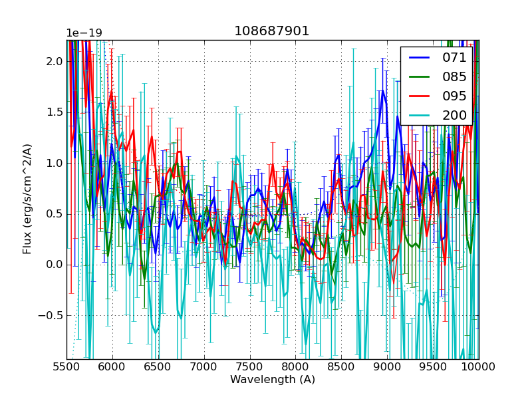
Task: Click the 071 legend text label
Action: coord(454,57)
